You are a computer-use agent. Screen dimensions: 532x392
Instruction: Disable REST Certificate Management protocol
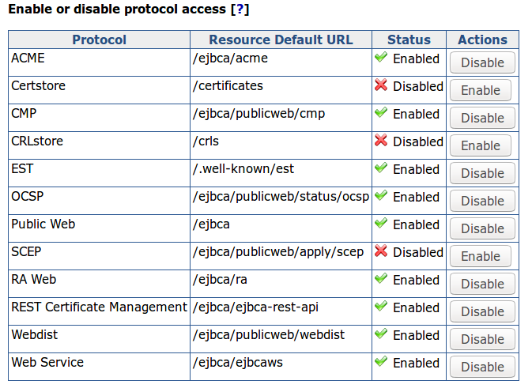pos(482,311)
